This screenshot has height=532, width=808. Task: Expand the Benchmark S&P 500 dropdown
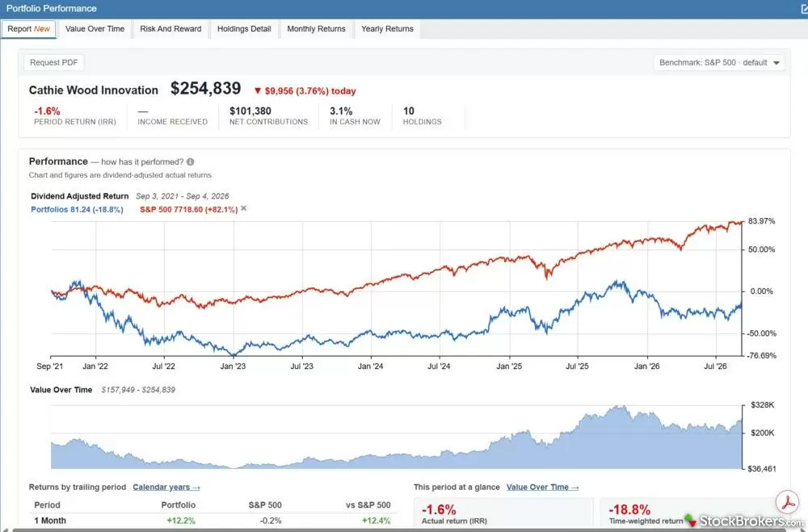tap(719, 62)
